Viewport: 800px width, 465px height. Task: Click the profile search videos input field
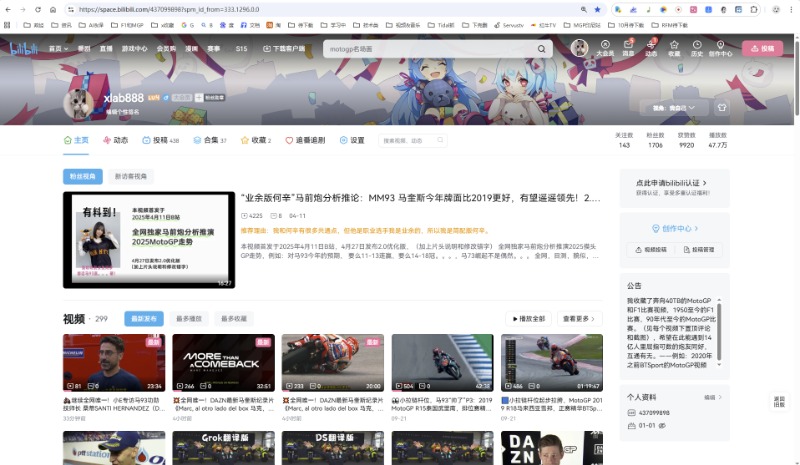tap(411, 141)
